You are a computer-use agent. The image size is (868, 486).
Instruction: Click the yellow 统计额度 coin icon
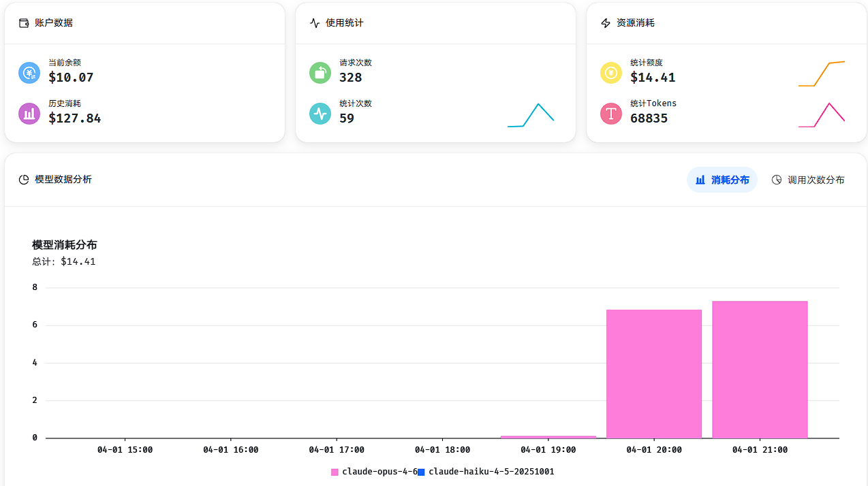point(611,73)
